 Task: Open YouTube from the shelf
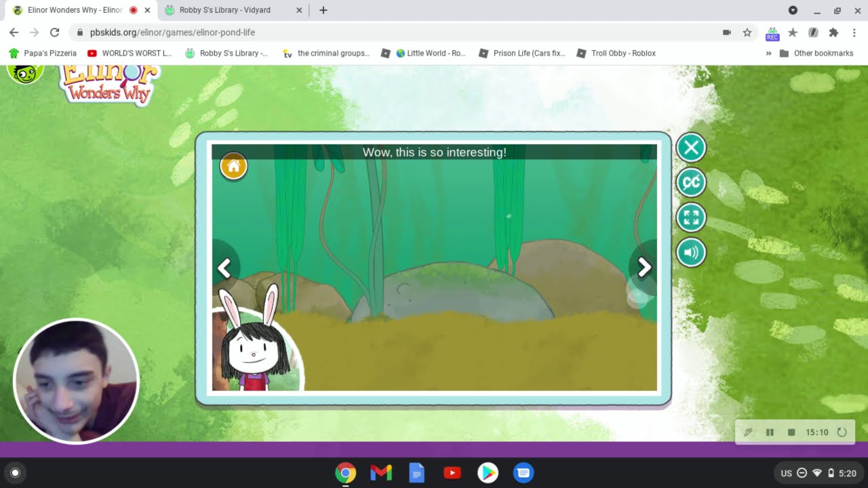pos(452,473)
